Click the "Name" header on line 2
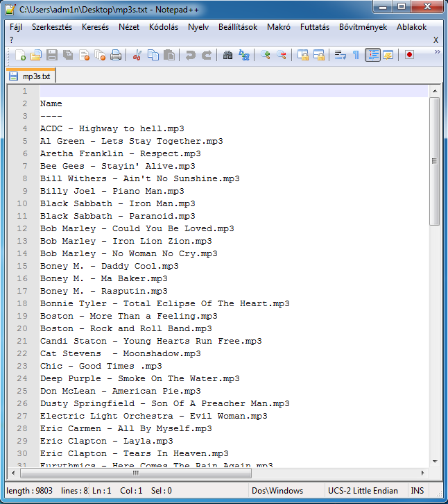This screenshot has width=448, height=504. 51,103
